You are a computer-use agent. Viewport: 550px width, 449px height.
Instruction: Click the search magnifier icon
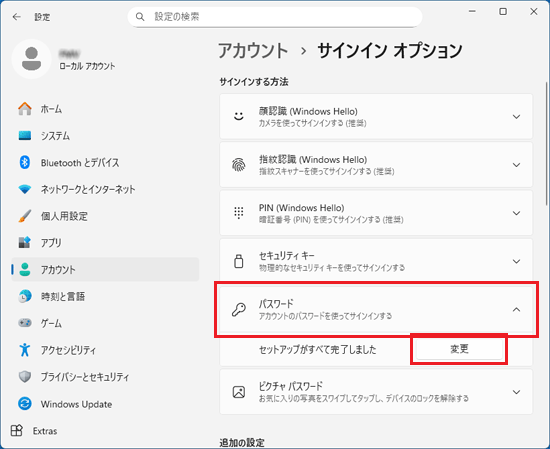(x=140, y=17)
